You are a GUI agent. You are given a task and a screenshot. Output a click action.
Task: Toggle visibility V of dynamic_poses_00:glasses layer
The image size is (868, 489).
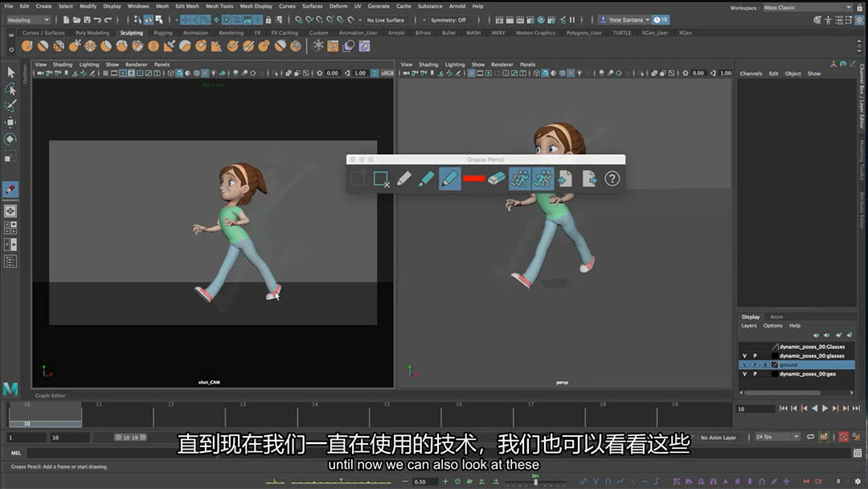[x=744, y=356]
